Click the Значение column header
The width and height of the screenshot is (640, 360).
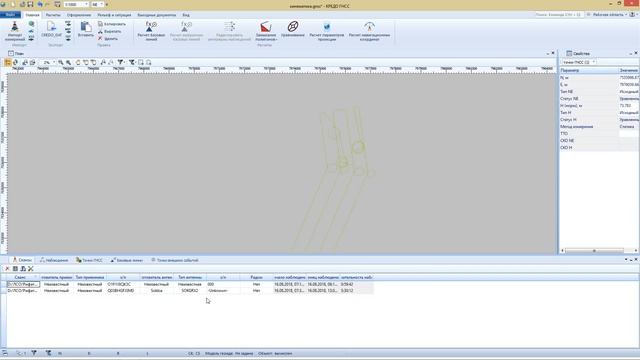pyautogui.click(x=629, y=70)
